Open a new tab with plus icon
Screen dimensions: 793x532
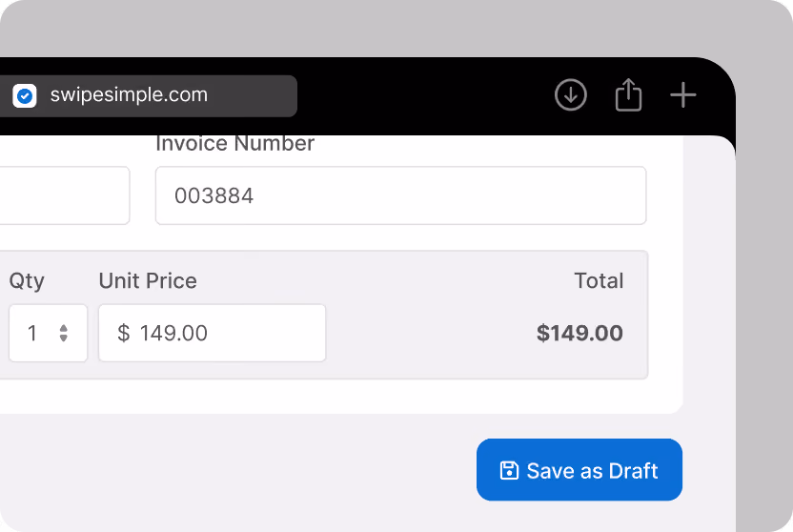[682, 94]
